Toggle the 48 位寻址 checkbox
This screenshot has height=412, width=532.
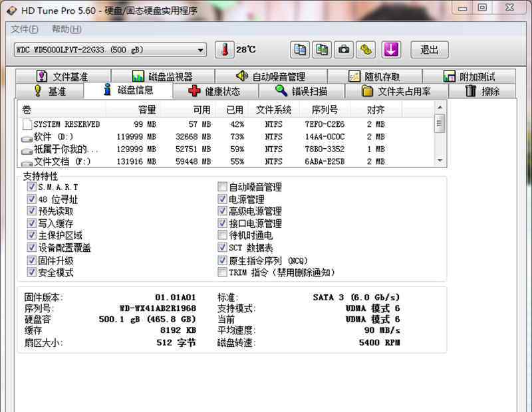pos(31,199)
